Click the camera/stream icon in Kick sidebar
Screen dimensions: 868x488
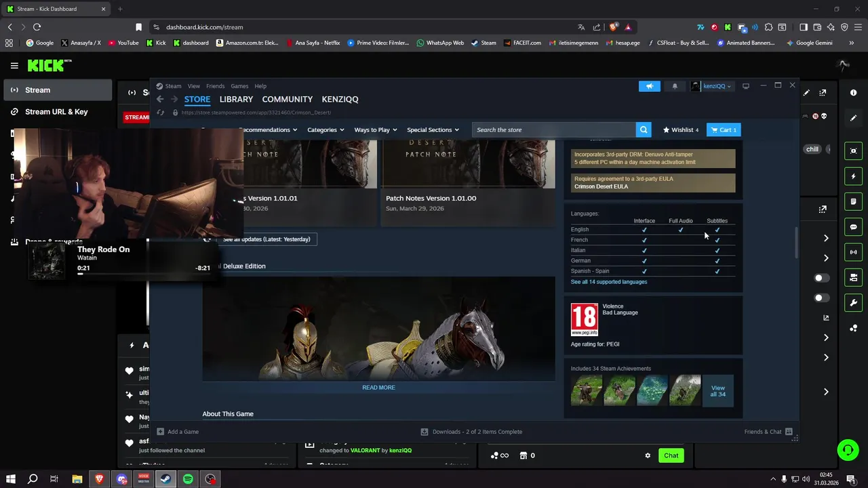pos(853,150)
